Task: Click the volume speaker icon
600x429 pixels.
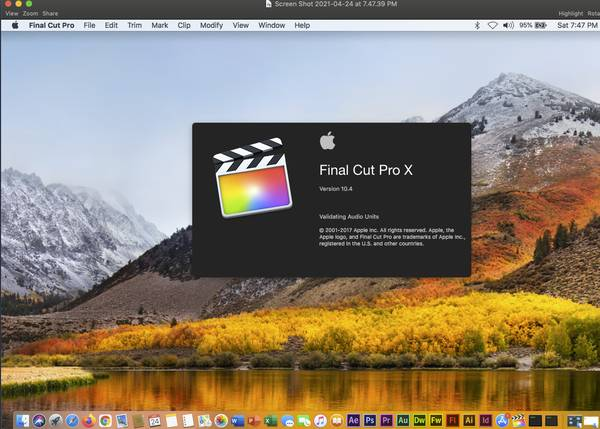Action: pyautogui.click(x=508, y=25)
